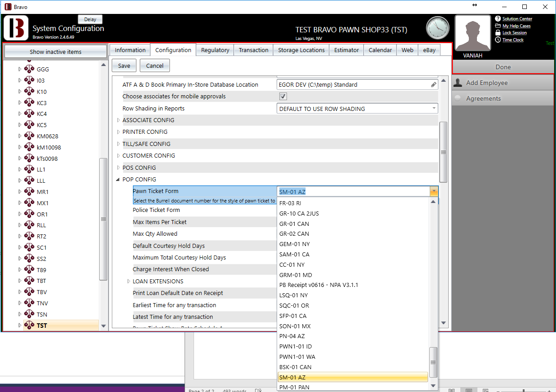This screenshot has height=392, width=556.
Task: Select the TBV store tree item
Action: click(x=42, y=292)
